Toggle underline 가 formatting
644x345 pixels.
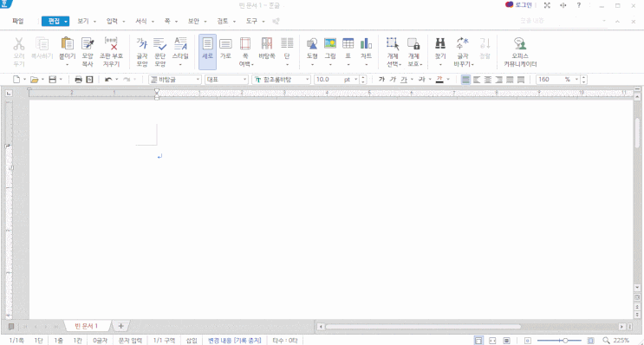(x=404, y=79)
